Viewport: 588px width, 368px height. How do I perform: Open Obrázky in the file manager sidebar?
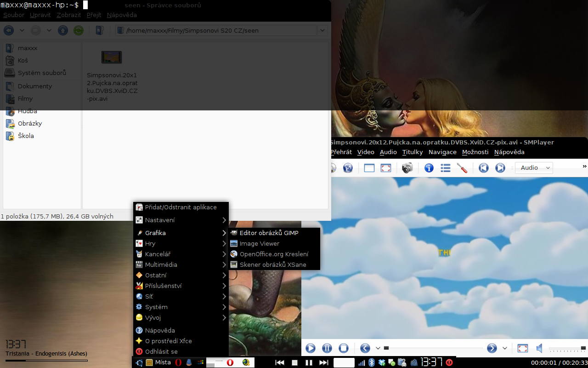coord(30,123)
